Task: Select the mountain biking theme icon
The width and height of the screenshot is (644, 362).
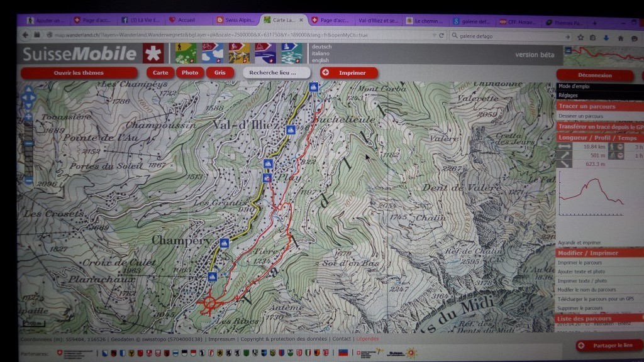Action: click(239, 53)
